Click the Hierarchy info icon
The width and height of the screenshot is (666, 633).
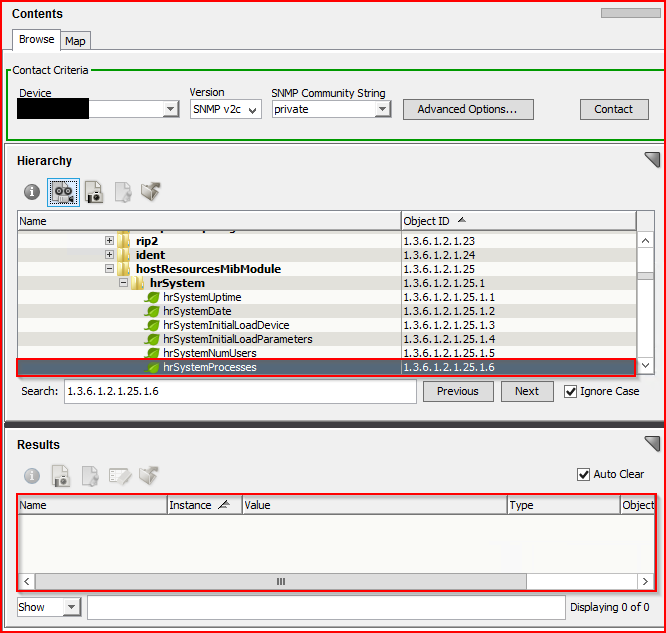click(x=32, y=192)
